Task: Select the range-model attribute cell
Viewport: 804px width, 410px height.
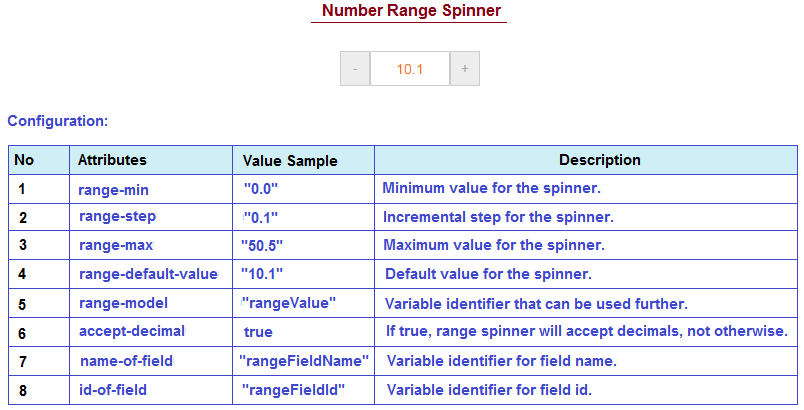Action: coord(151,303)
